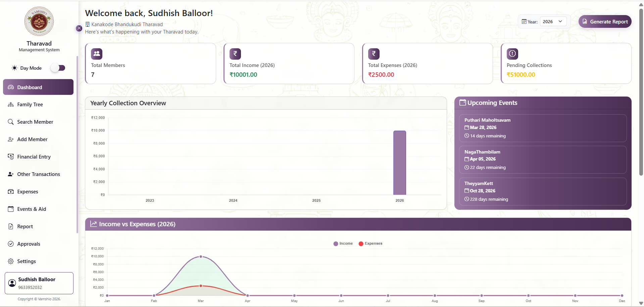Click the Financial Entry icon

[11, 157]
